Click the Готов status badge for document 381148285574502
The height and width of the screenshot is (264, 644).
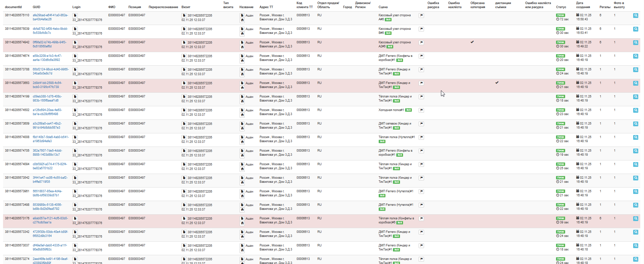(x=560, y=110)
